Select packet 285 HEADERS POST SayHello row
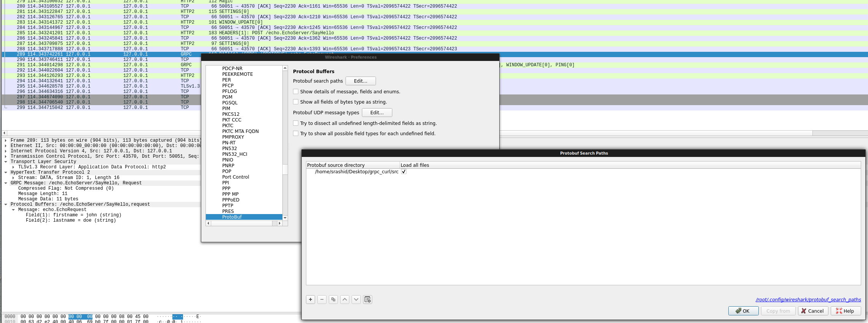This screenshot has width=868, height=323. (435, 33)
